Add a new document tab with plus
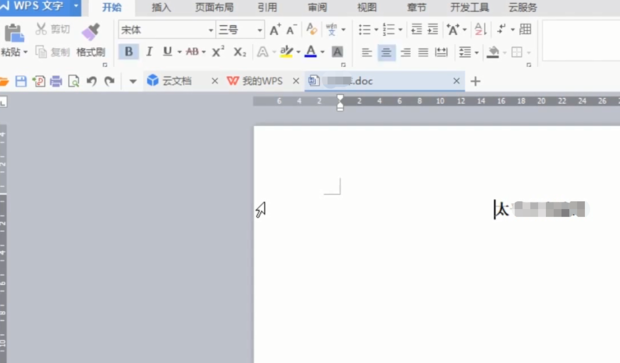620x363 pixels. point(475,81)
